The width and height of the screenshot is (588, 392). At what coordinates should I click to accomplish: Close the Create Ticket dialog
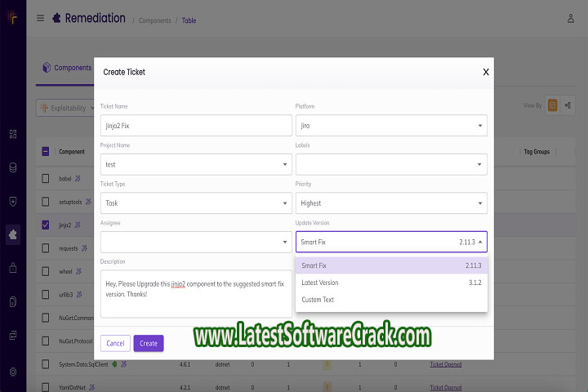(486, 72)
